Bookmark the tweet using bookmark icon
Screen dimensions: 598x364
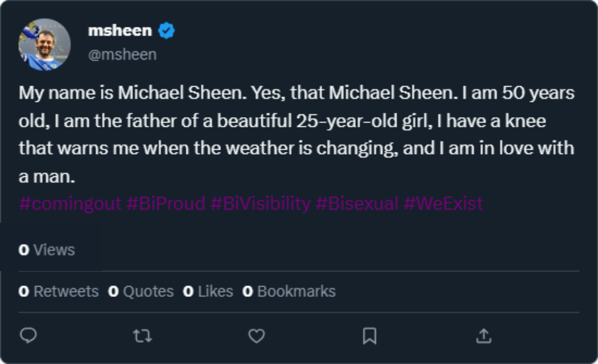(x=369, y=336)
